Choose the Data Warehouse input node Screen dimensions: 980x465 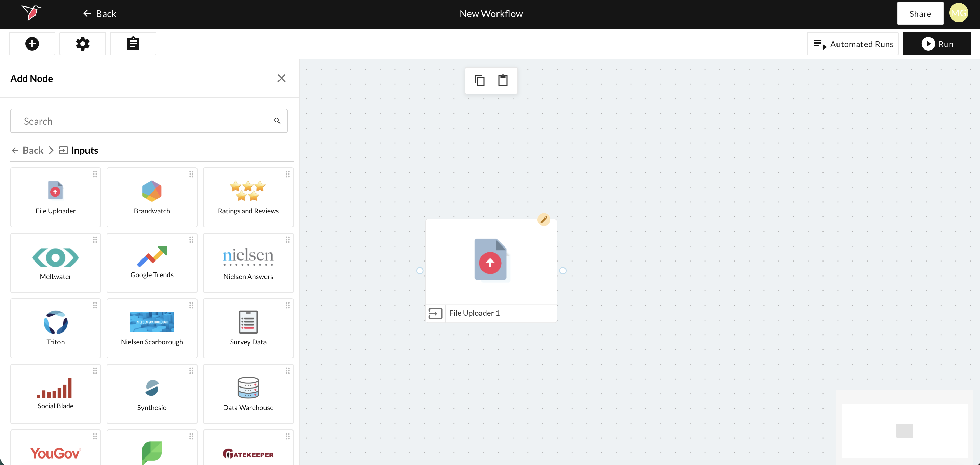(248, 394)
